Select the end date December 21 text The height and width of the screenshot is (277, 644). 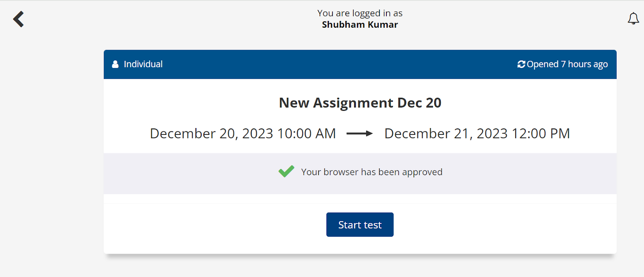(477, 133)
